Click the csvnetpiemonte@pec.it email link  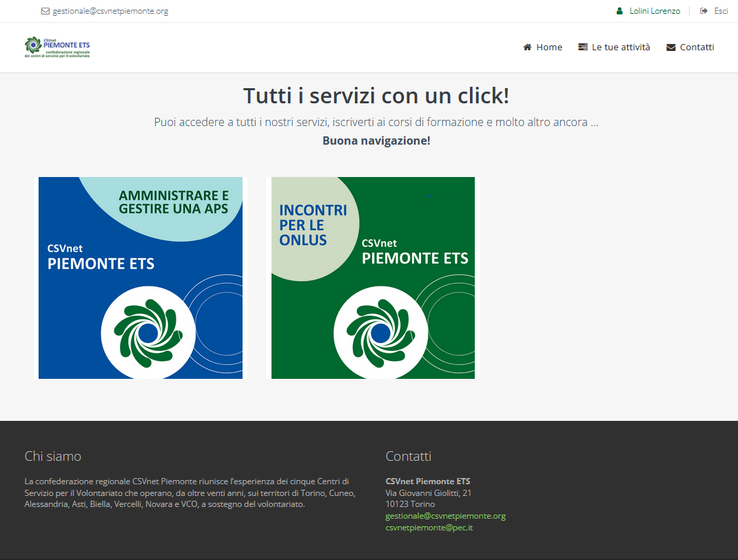coord(429,528)
